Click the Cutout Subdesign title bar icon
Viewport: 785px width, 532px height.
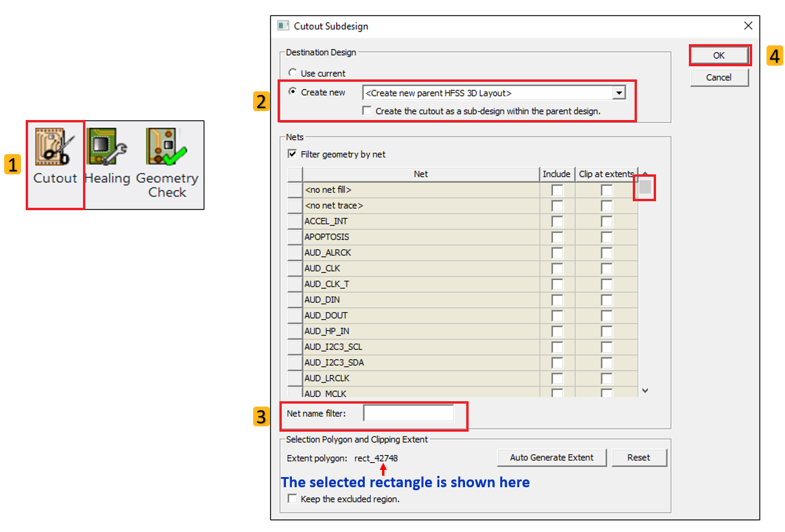point(284,26)
